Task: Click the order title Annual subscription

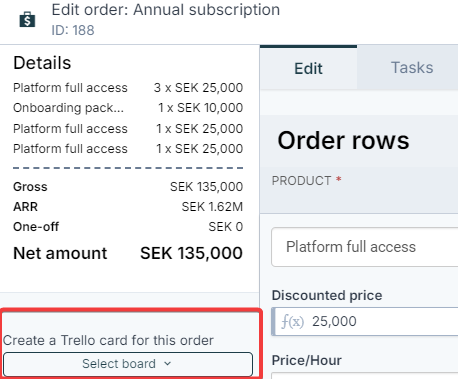Action: pyautogui.click(x=207, y=10)
